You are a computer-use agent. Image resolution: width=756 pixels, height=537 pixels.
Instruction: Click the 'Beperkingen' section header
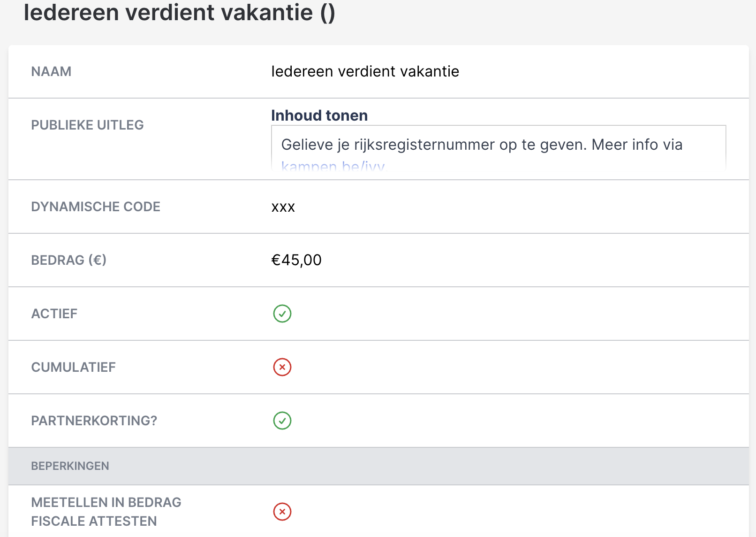tap(70, 466)
